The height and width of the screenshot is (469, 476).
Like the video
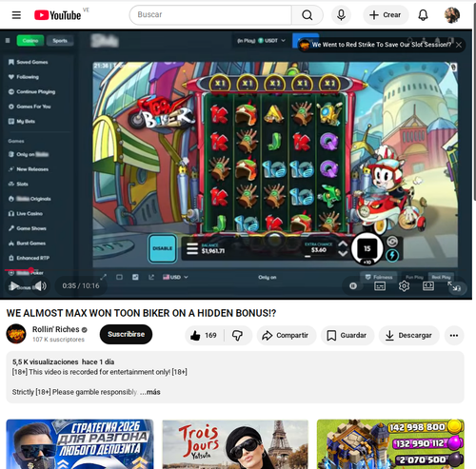(x=204, y=335)
